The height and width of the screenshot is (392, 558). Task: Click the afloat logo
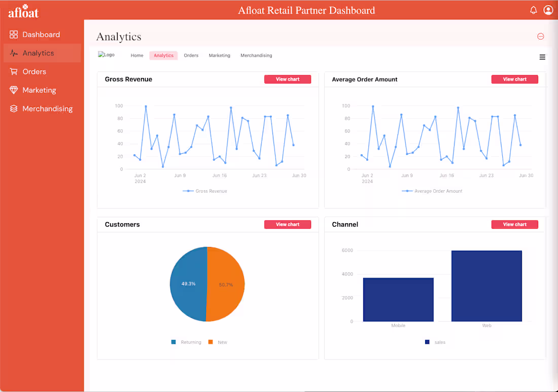[23, 11]
